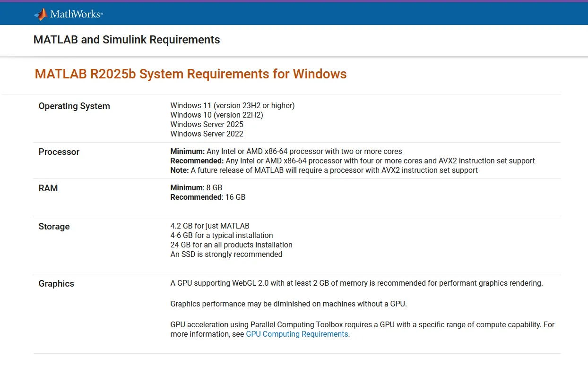This screenshot has width=588, height=365.
Task: Click the Minimum 8 GB RAM text
Action: [196, 188]
